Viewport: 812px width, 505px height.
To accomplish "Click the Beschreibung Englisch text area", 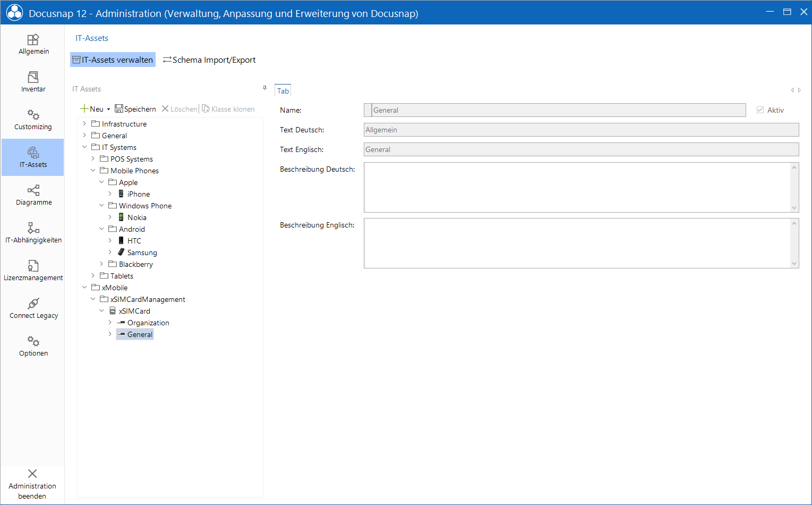I will click(x=582, y=243).
